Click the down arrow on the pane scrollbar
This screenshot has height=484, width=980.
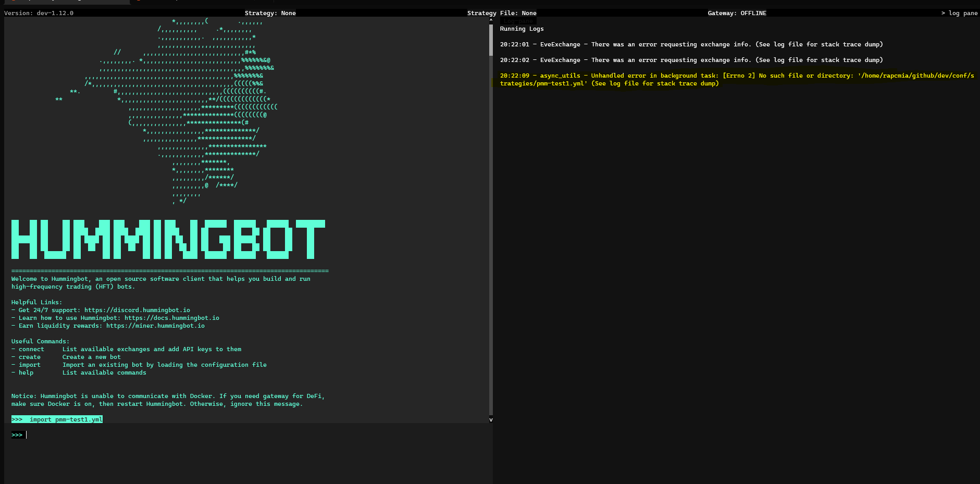[490, 419]
